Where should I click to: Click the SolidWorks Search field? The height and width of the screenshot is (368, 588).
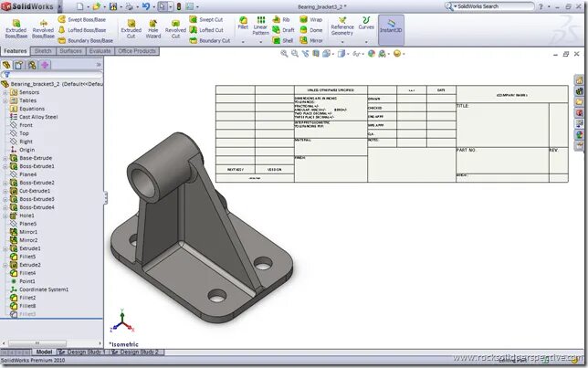[x=491, y=6]
